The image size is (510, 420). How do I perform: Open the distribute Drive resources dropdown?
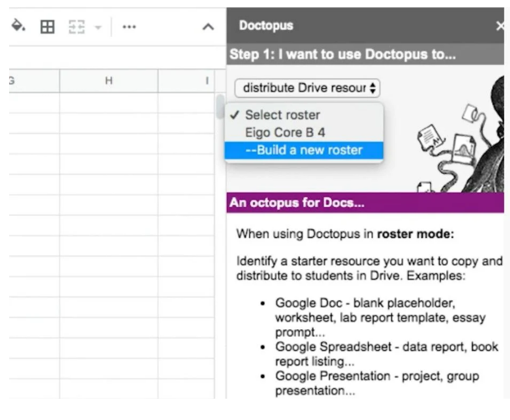(x=307, y=88)
